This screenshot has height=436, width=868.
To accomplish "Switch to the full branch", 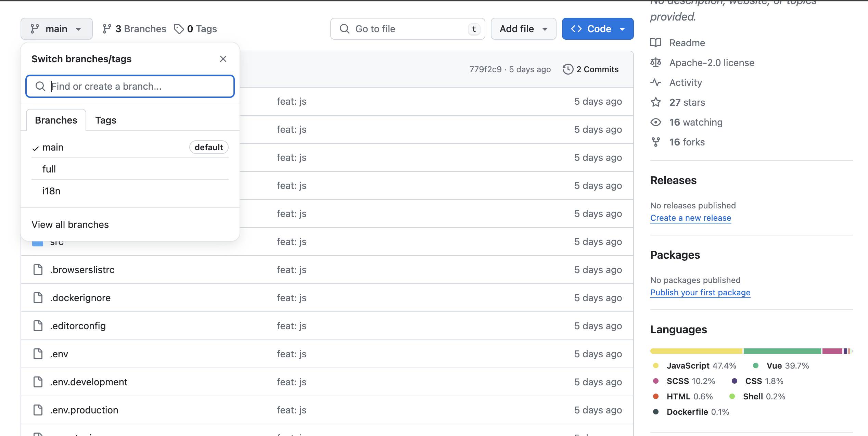I will 49,169.
